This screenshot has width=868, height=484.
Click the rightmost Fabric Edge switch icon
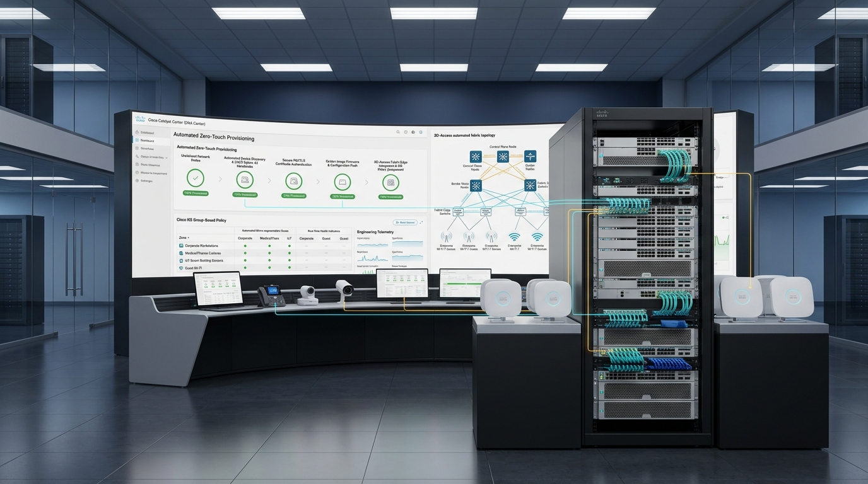pyautogui.click(x=546, y=212)
